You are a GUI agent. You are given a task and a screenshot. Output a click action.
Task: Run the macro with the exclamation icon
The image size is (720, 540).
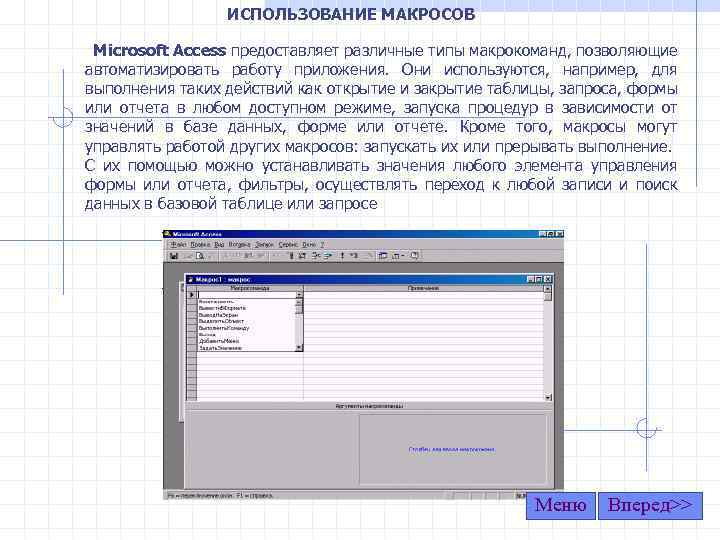pyautogui.click(x=342, y=256)
